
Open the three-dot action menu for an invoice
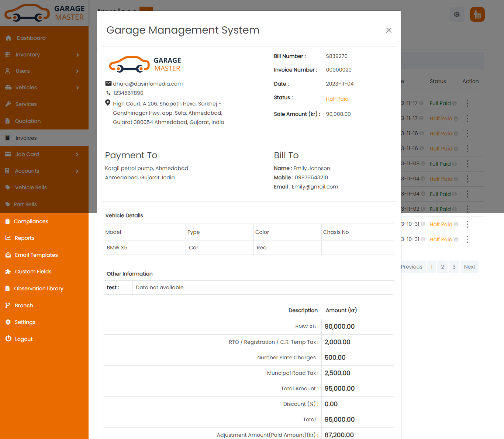click(467, 103)
